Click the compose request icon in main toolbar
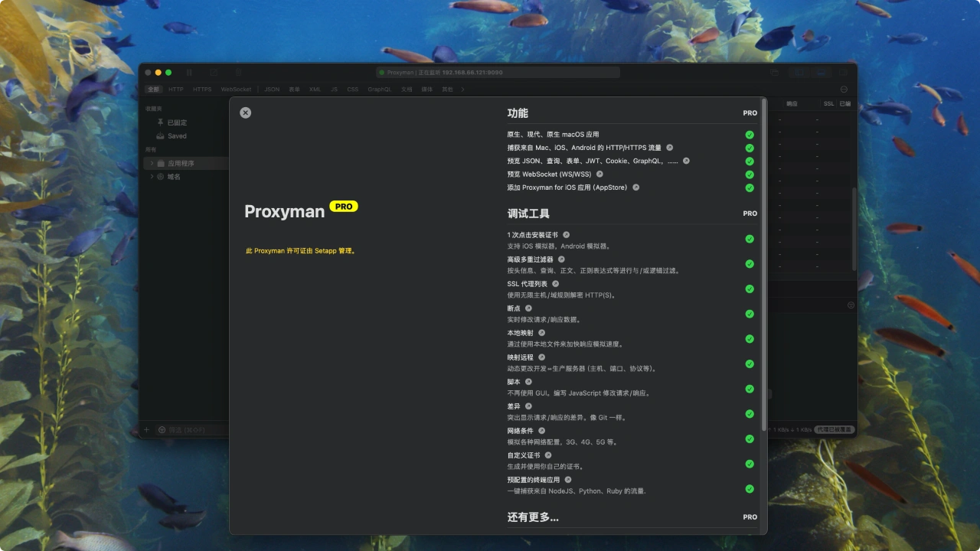Image resolution: width=980 pixels, height=551 pixels. [214, 73]
